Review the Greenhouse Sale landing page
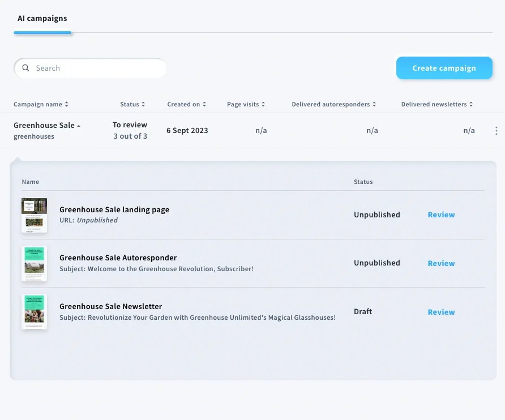 click(441, 215)
